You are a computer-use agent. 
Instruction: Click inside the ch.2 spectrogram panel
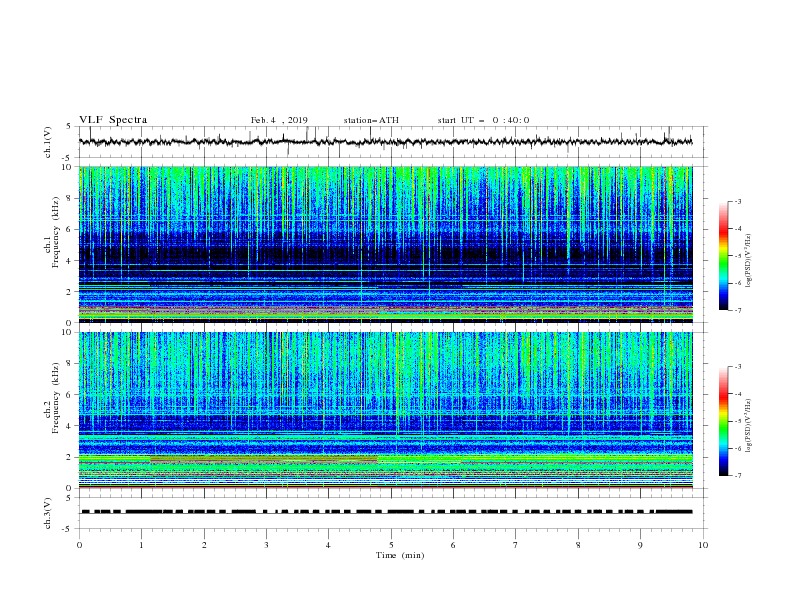385,410
